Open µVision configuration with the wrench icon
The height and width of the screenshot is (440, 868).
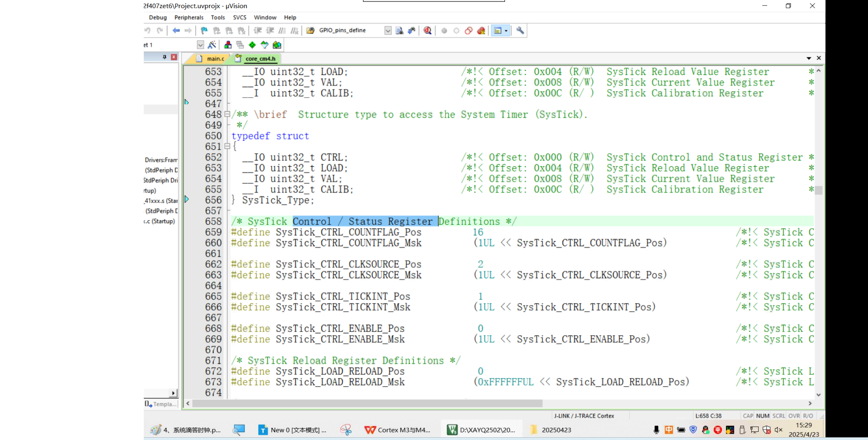point(519,30)
